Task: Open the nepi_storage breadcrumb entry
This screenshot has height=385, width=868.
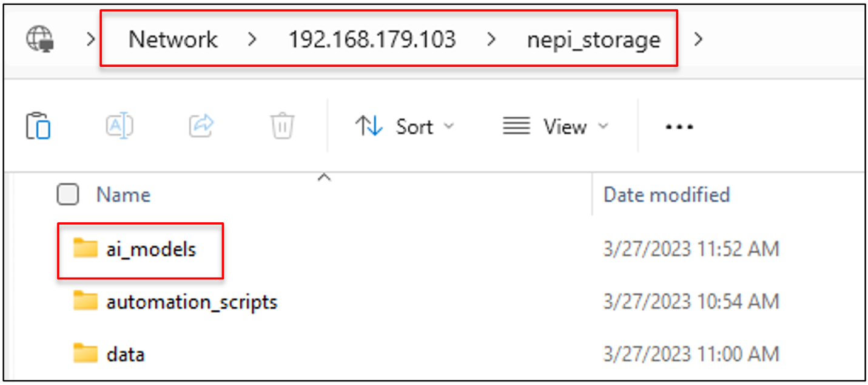Action: pos(594,39)
